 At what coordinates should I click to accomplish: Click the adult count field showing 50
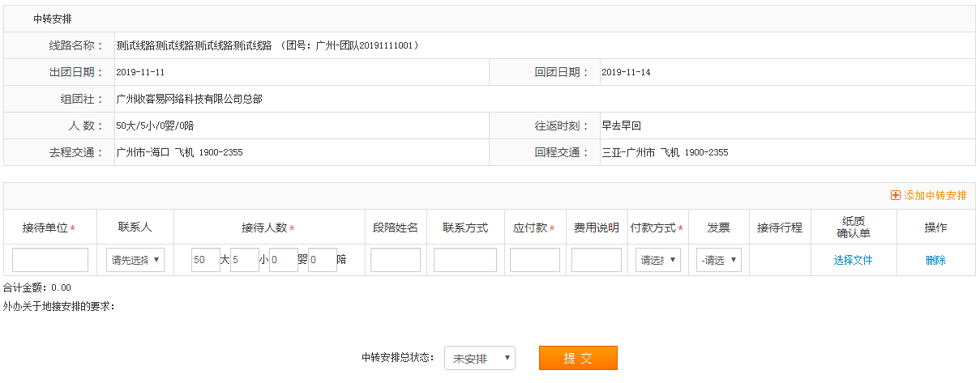pyautogui.click(x=205, y=260)
